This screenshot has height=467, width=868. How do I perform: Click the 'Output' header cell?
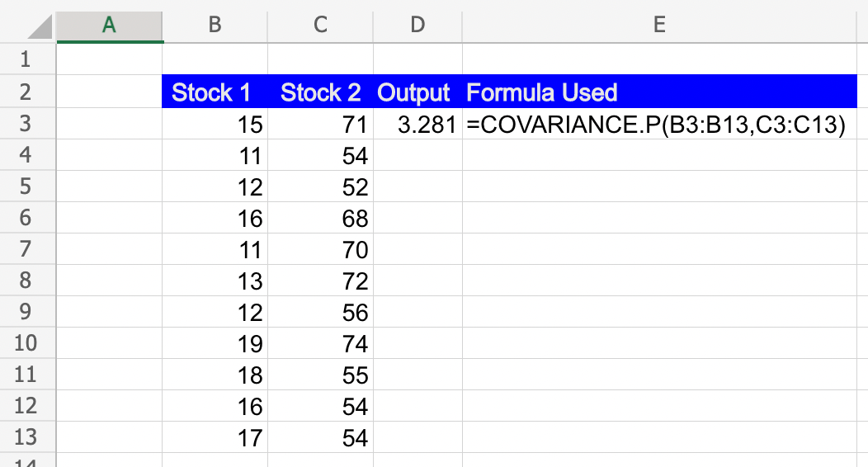point(418,92)
